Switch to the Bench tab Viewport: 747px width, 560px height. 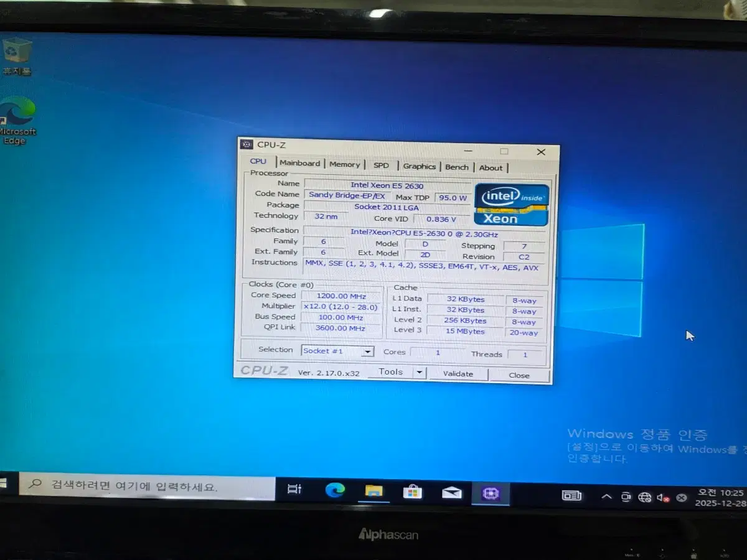[457, 167]
